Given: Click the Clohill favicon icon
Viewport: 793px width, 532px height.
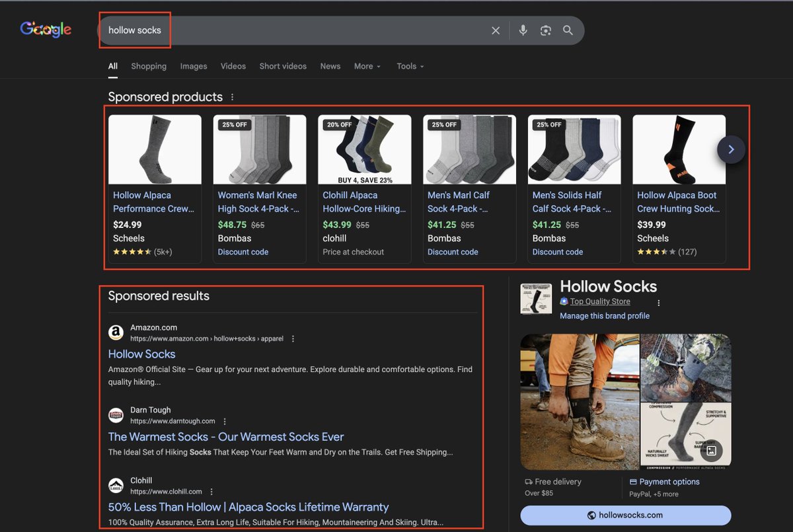Looking at the screenshot, I should point(116,486).
